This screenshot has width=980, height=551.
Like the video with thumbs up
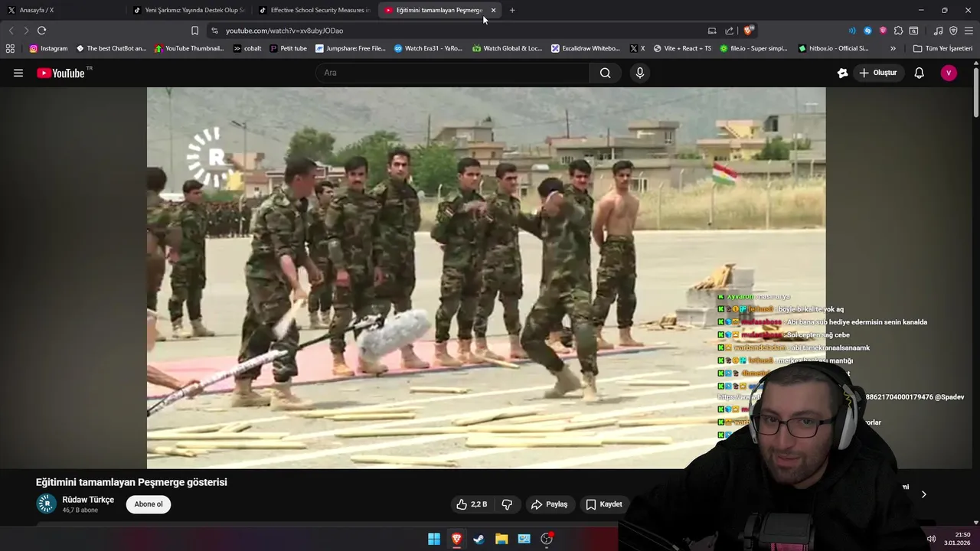(x=472, y=504)
